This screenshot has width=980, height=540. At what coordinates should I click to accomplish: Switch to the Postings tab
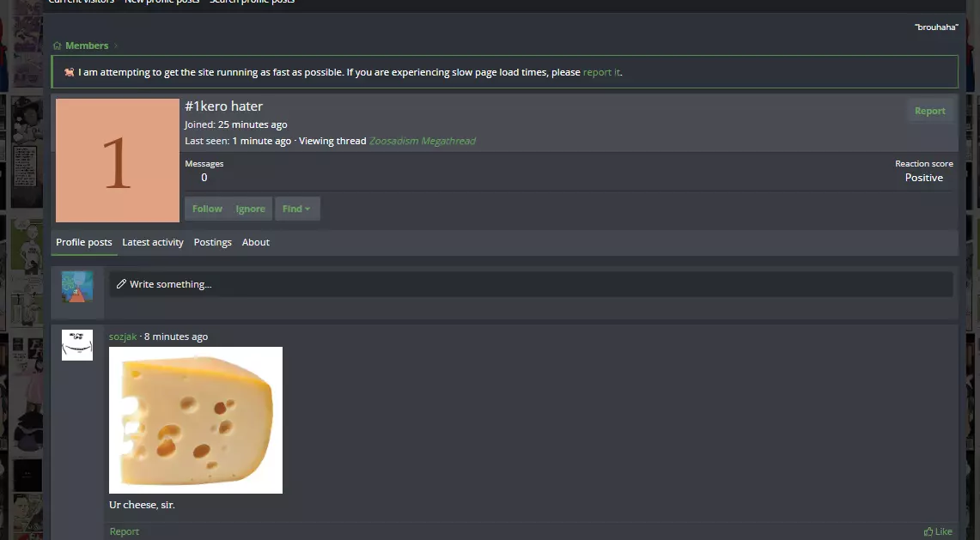click(212, 242)
